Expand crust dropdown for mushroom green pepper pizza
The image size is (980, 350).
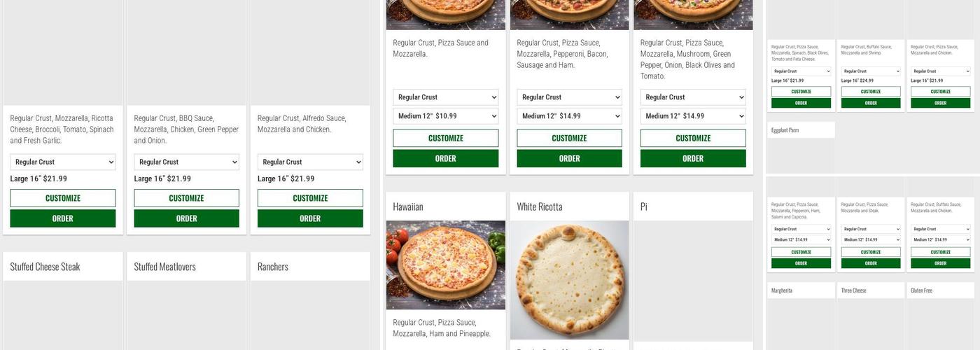(x=692, y=97)
